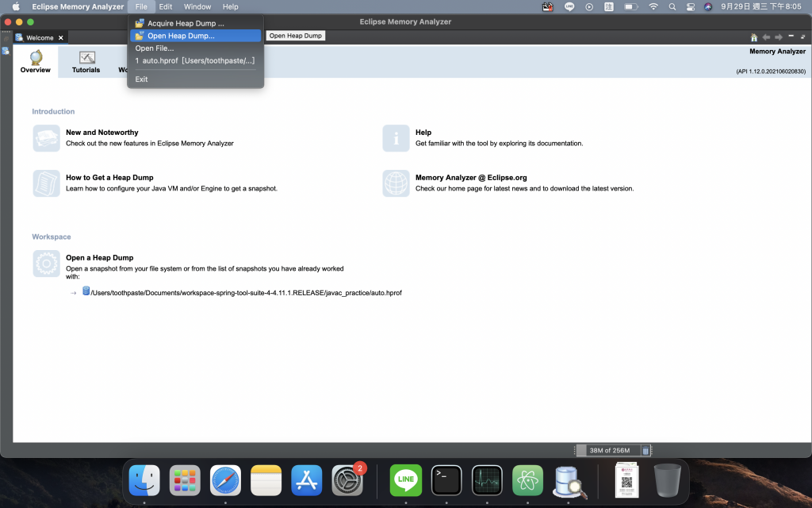Open LINE app from the Dock
Image resolution: width=812 pixels, height=508 pixels.
pos(405,480)
